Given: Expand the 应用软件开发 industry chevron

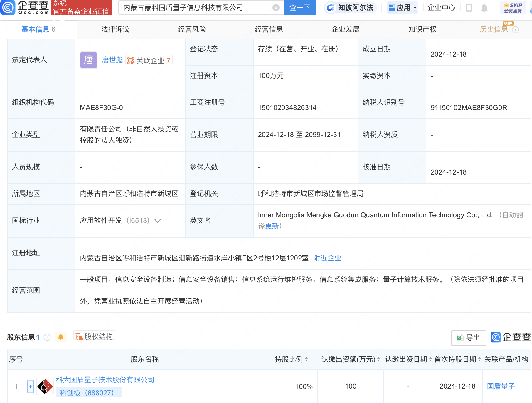Looking at the screenshot, I should [x=158, y=221].
